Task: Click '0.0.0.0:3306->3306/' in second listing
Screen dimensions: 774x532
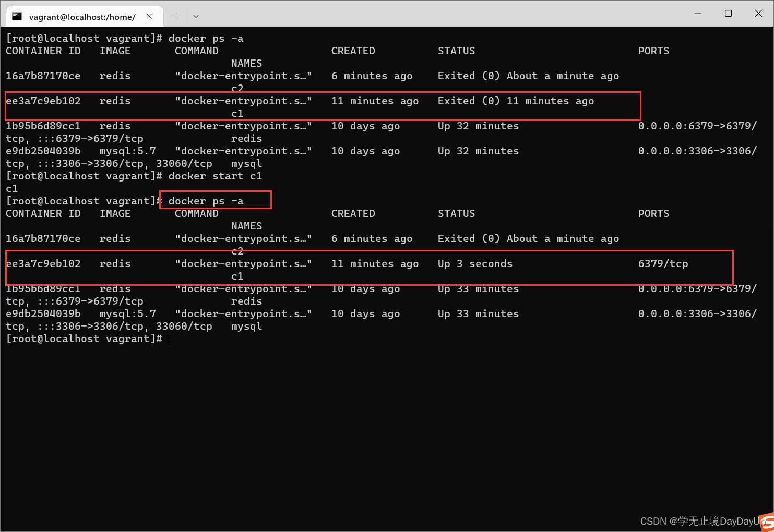Action: click(x=697, y=314)
